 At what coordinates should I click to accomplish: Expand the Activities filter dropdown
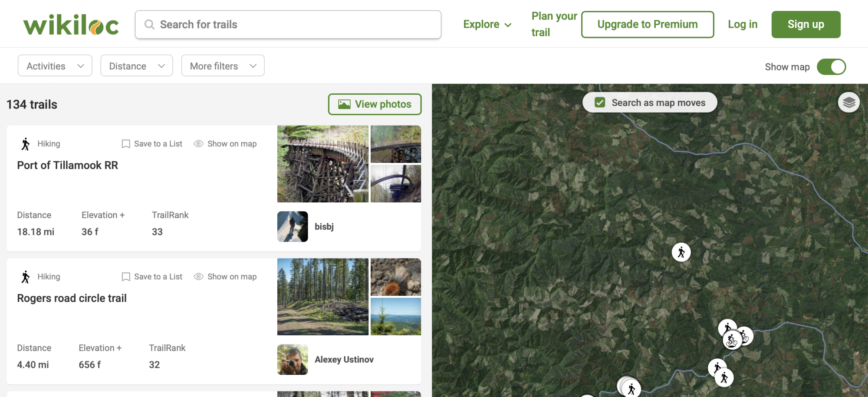click(x=55, y=66)
